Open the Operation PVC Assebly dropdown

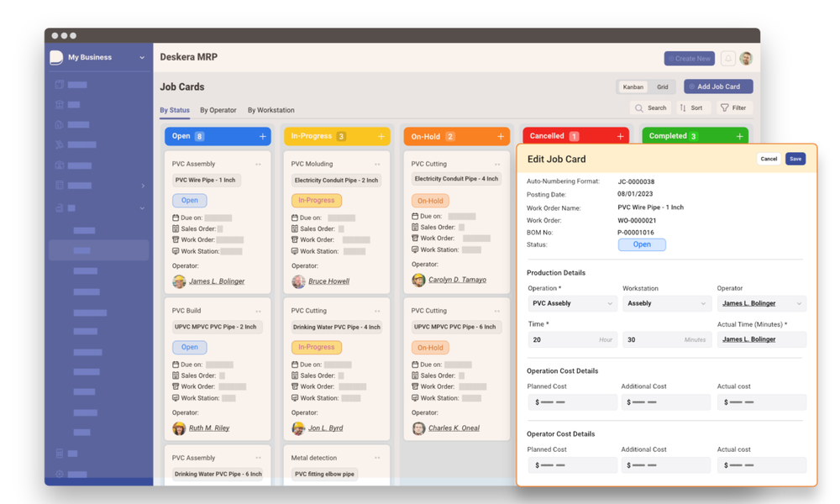(572, 304)
